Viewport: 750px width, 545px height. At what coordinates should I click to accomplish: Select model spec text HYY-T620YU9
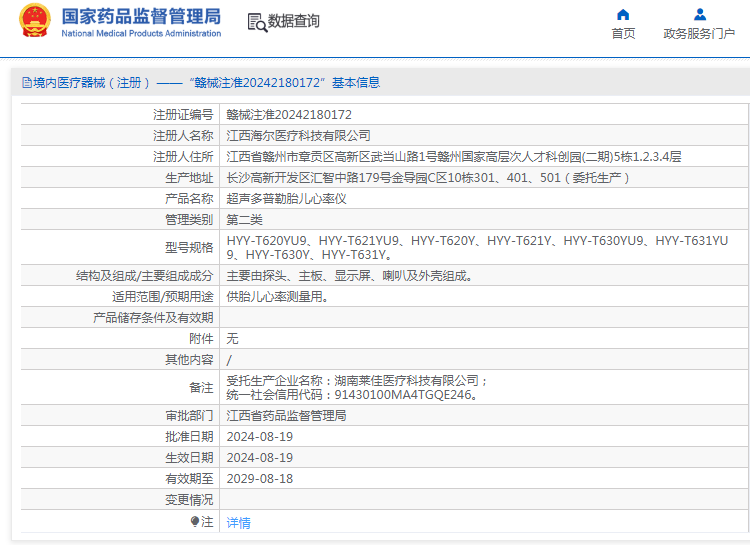(x=477, y=247)
